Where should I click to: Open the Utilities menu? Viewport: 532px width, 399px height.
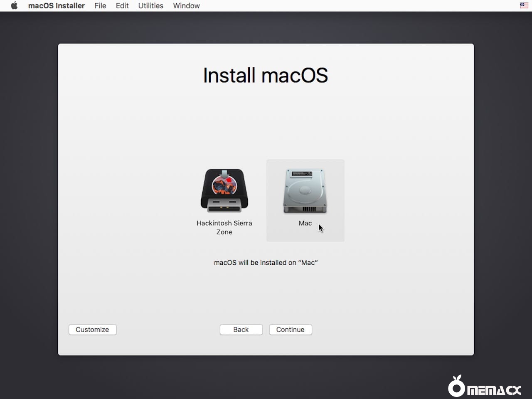pyautogui.click(x=150, y=6)
